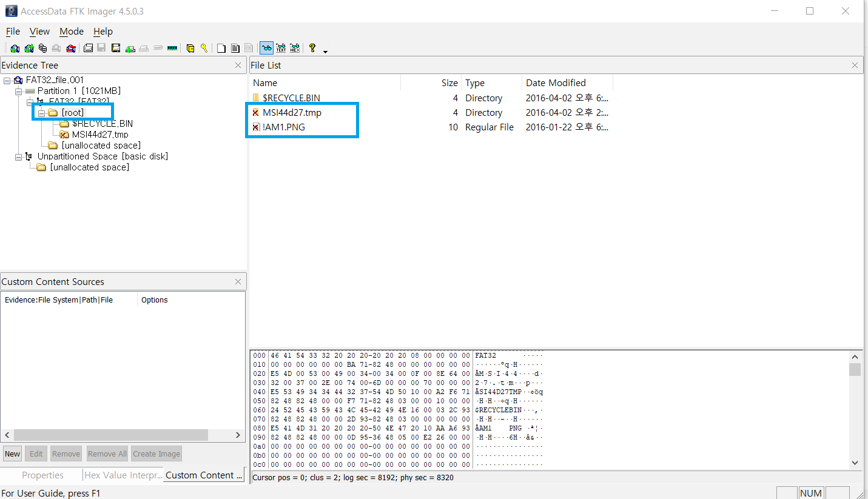Click the Obtain Protected Files safe icon
868x499 pixels.
(190, 49)
